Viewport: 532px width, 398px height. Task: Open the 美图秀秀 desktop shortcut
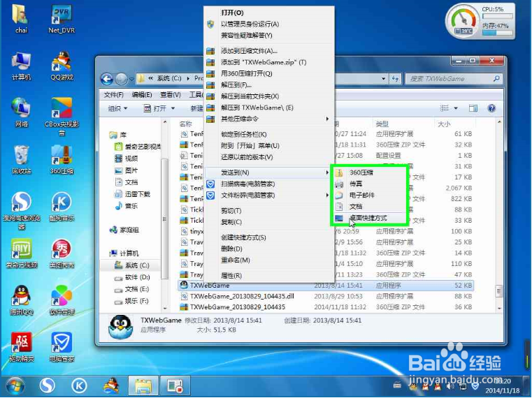[x=62, y=253]
